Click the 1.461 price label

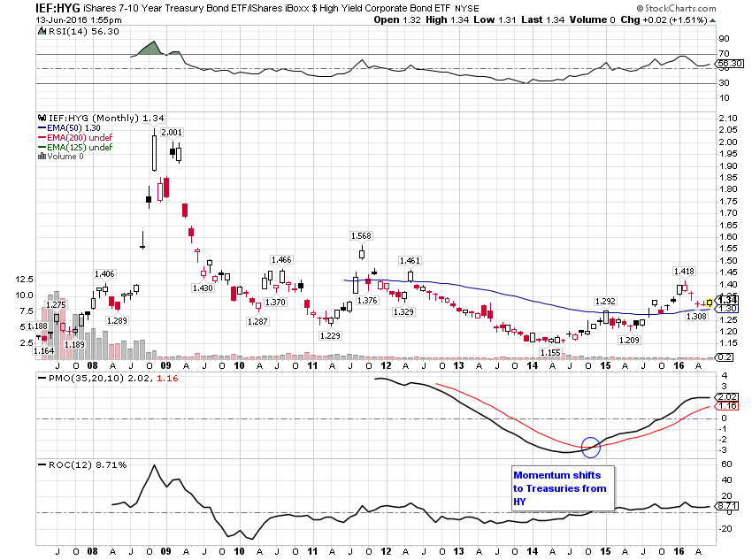[x=410, y=261]
